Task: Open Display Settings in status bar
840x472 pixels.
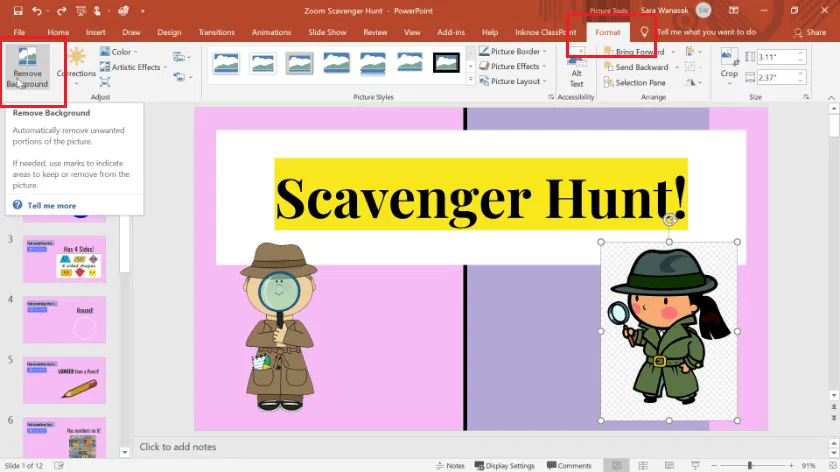Action: click(x=505, y=466)
